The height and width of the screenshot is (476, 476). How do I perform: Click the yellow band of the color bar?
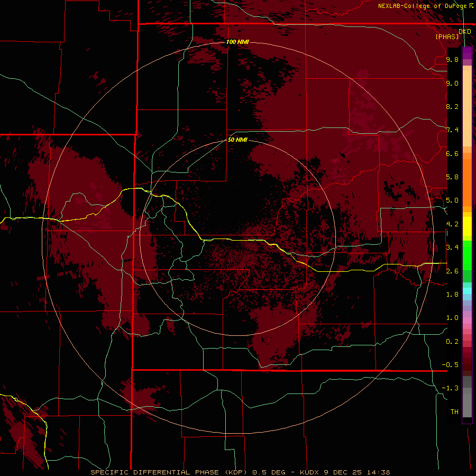coord(467,226)
